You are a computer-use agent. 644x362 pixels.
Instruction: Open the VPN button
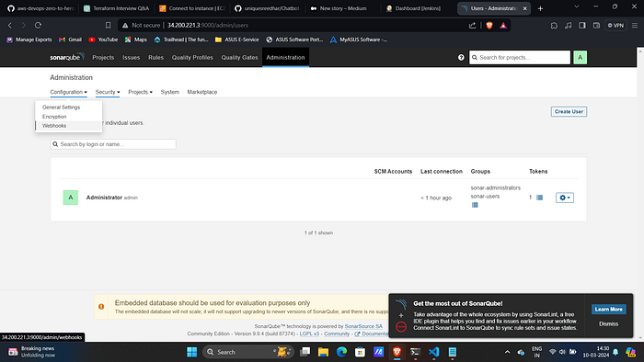[615, 26]
